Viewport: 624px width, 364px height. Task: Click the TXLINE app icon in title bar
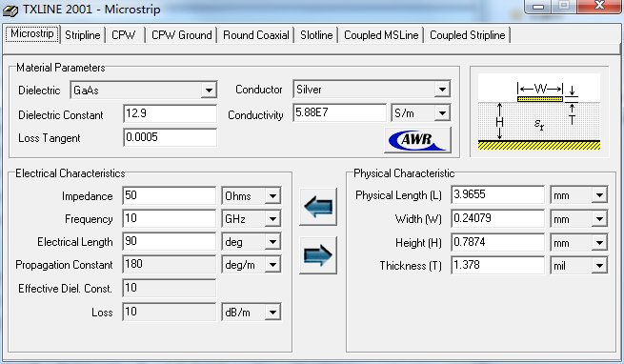point(10,10)
